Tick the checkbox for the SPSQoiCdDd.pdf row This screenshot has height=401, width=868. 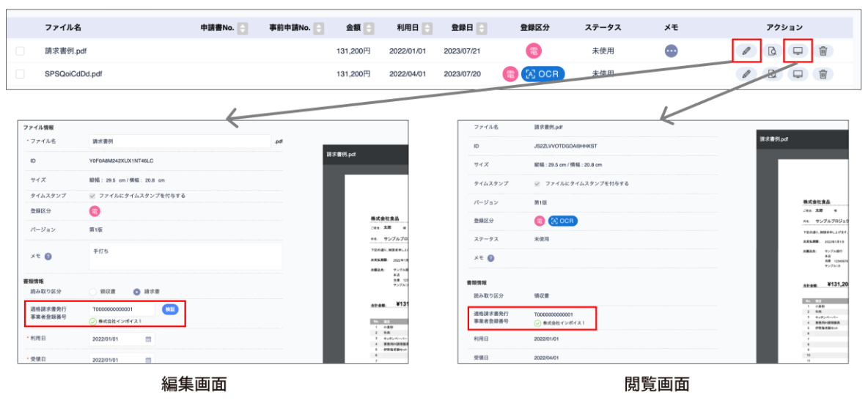pyautogui.click(x=20, y=74)
